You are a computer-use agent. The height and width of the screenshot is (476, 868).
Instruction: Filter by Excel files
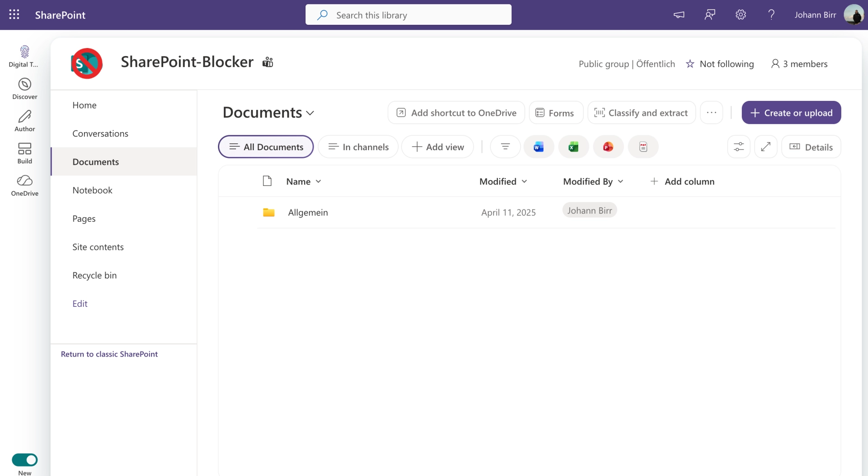[x=573, y=147]
